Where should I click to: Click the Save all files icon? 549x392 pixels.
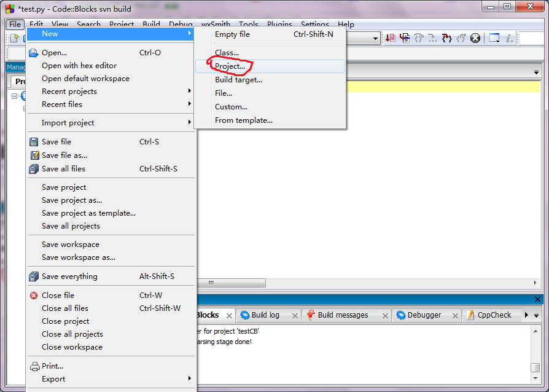(x=34, y=169)
